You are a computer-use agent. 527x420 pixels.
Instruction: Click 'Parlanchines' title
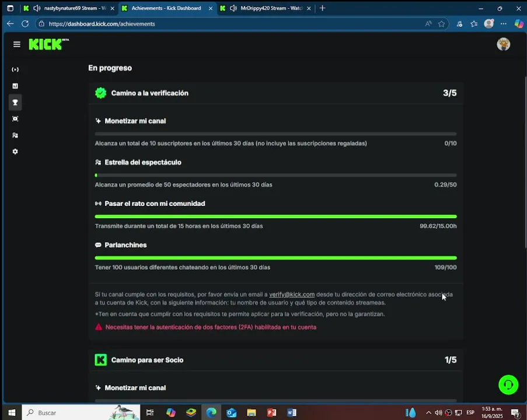click(x=125, y=245)
